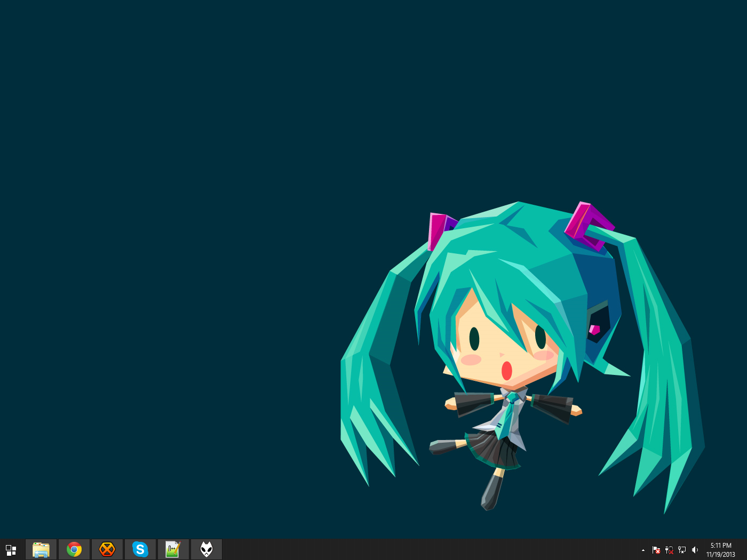Show hidden system tray icons
Screen dimensions: 747x560
pos(643,550)
